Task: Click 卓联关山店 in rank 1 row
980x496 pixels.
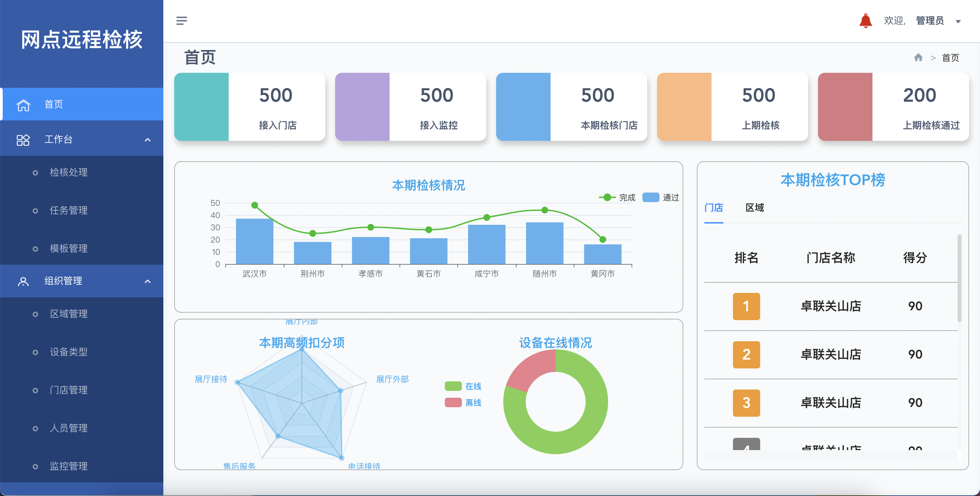Action: pos(831,306)
